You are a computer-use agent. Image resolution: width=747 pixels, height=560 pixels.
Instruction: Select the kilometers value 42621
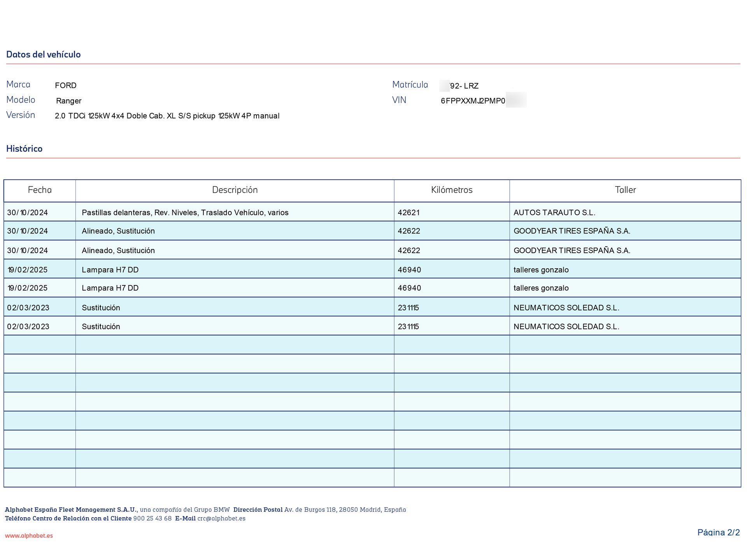click(409, 213)
